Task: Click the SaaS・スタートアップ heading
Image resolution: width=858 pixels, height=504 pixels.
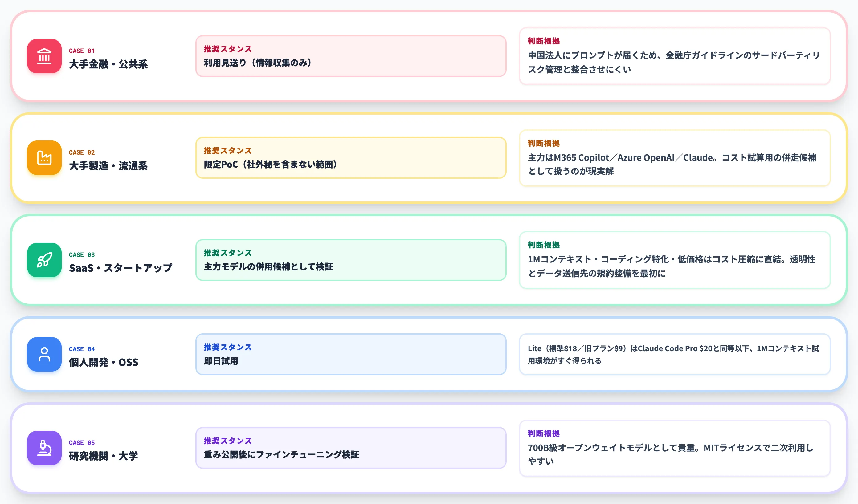Action: click(x=121, y=268)
